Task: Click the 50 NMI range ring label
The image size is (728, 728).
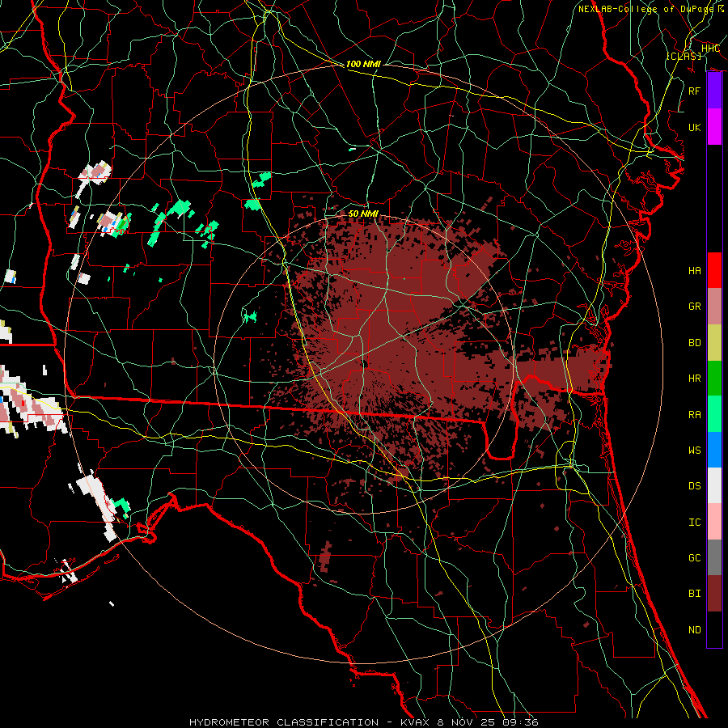Action: [363, 214]
